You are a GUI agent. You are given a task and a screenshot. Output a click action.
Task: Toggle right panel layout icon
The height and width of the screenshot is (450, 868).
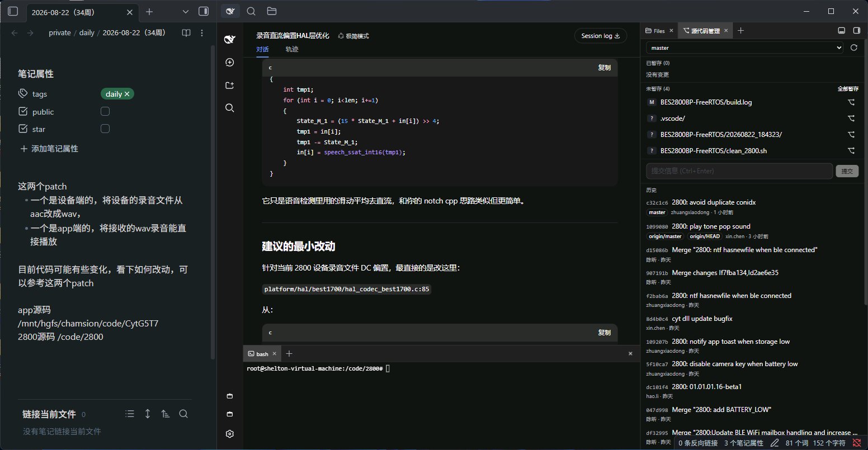[856, 31]
